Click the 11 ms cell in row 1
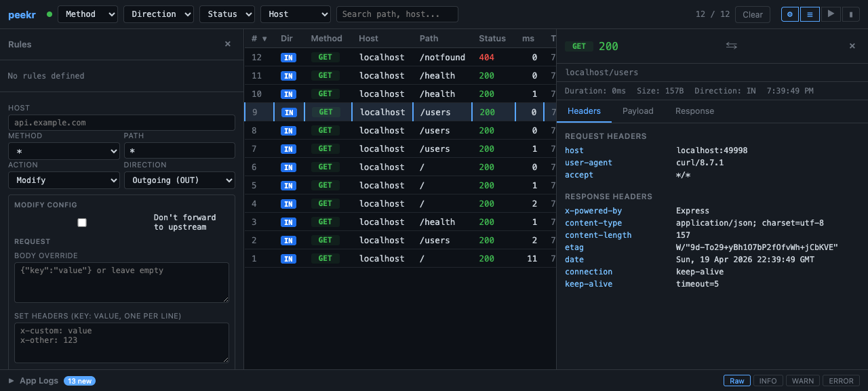Viewport: 868px width, 391px height. coord(532,259)
